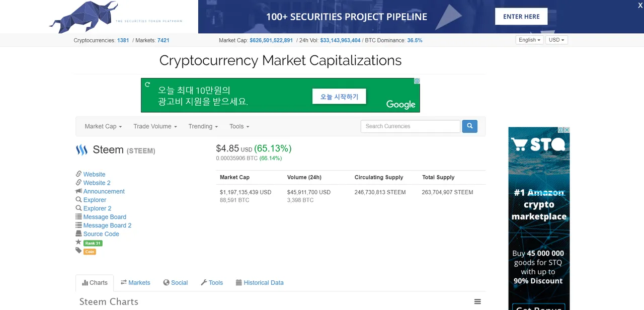Open the Message Board 2 link
Screen dimensions: 644x310
107,225
